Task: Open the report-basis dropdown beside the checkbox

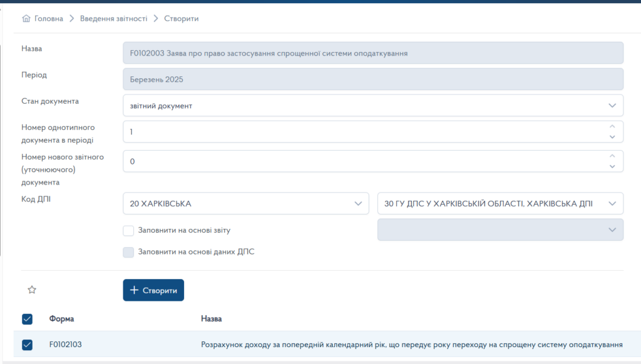Action: pyautogui.click(x=500, y=230)
